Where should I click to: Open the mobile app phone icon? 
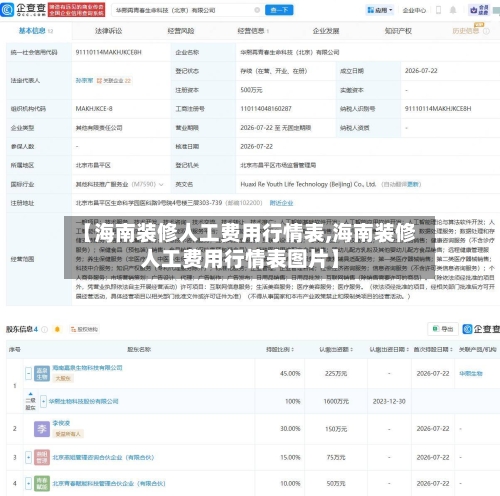tap(439, 10)
